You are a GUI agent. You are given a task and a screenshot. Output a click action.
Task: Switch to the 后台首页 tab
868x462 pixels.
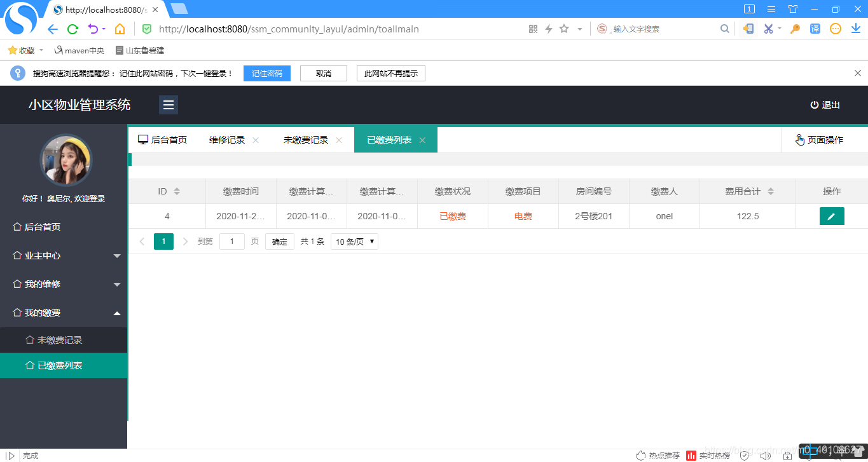pyautogui.click(x=163, y=140)
